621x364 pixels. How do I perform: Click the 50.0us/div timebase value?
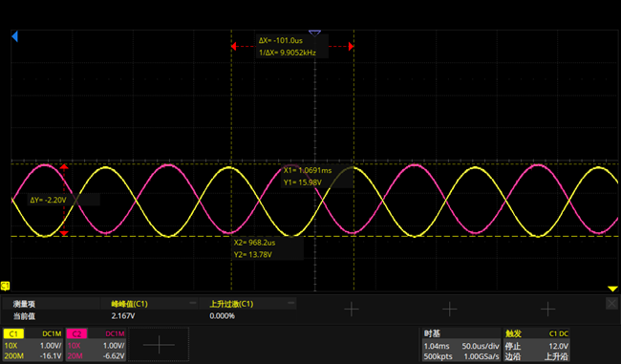pyautogui.click(x=481, y=346)
